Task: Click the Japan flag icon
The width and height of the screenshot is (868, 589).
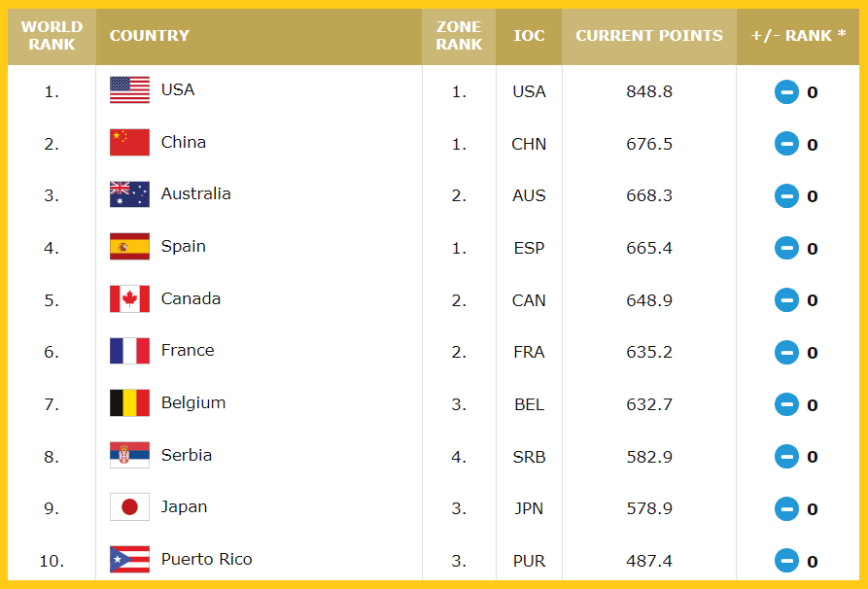Action: (129, 507)
